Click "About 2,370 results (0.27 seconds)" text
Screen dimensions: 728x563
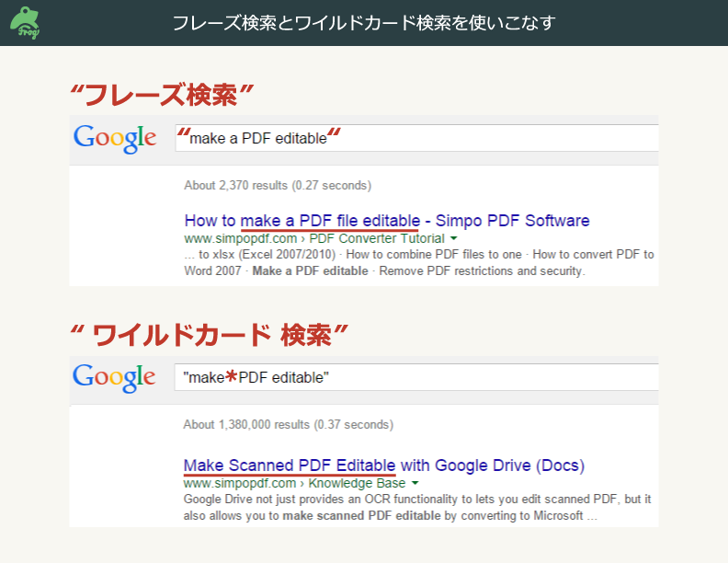pyautogui.click(x=278, y=185)
